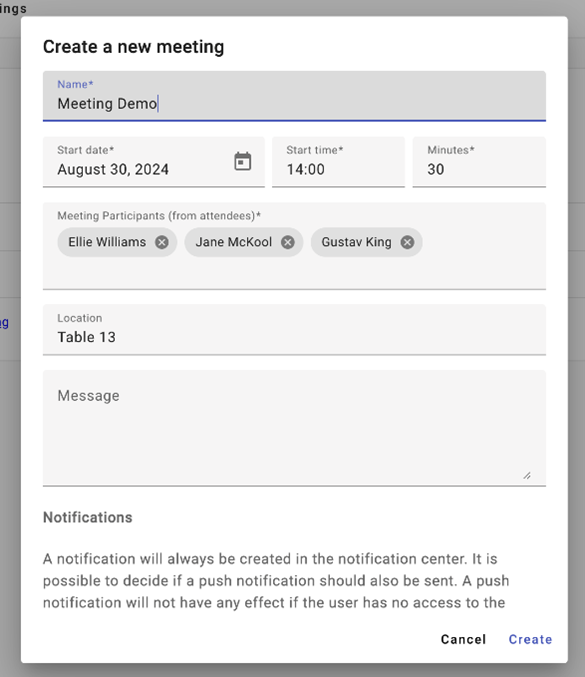Change the Minutes duration field
Image resolution: width=585 pixels, height=677 pixels.
[479, 162]
